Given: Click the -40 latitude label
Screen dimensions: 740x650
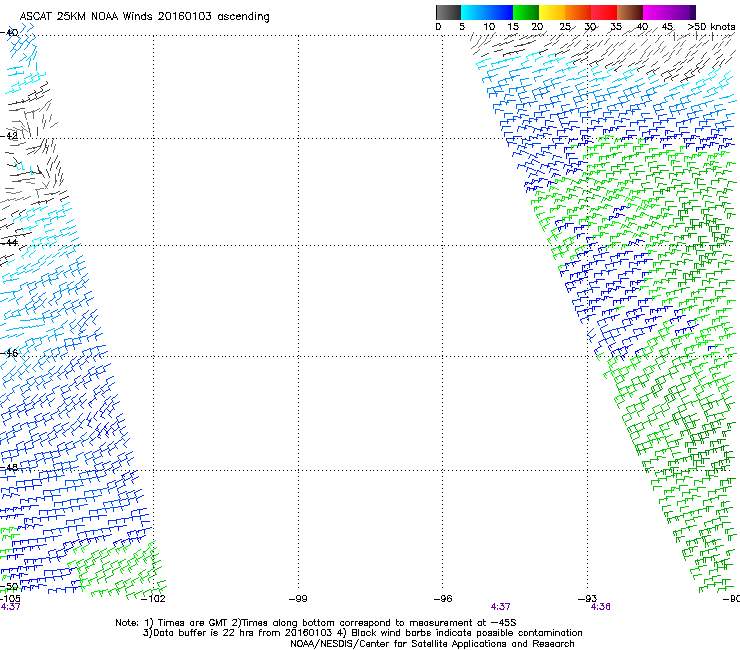Looking at the screenshot, I should point(9,33).
